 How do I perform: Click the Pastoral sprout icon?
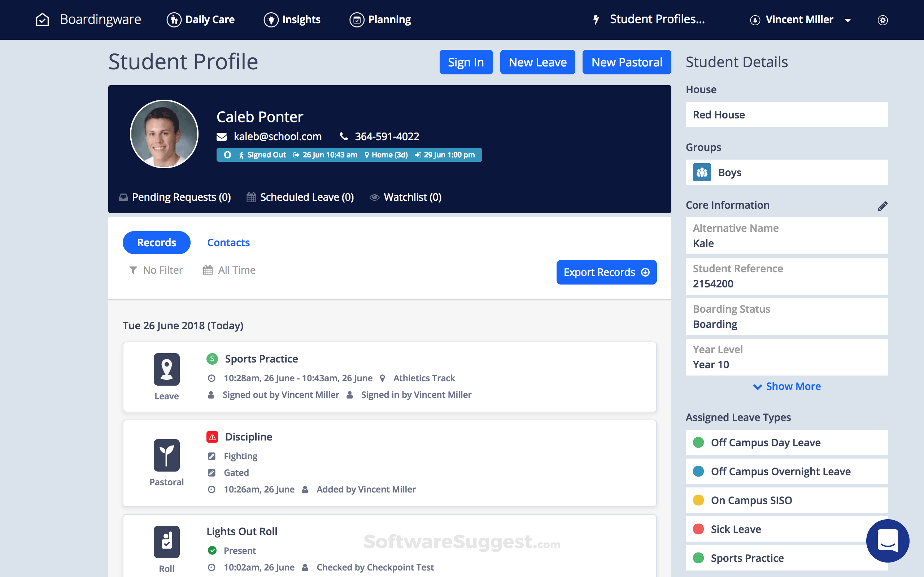(x=167, y=455)
